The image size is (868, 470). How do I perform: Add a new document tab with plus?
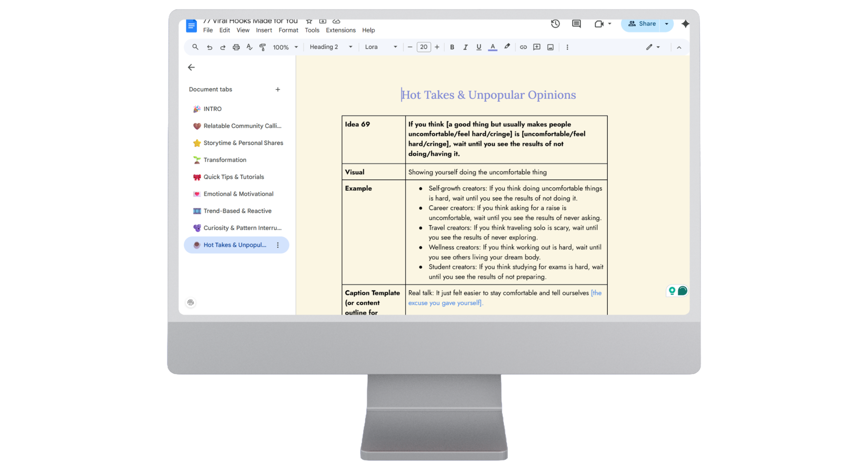click(x=278, y=90)
